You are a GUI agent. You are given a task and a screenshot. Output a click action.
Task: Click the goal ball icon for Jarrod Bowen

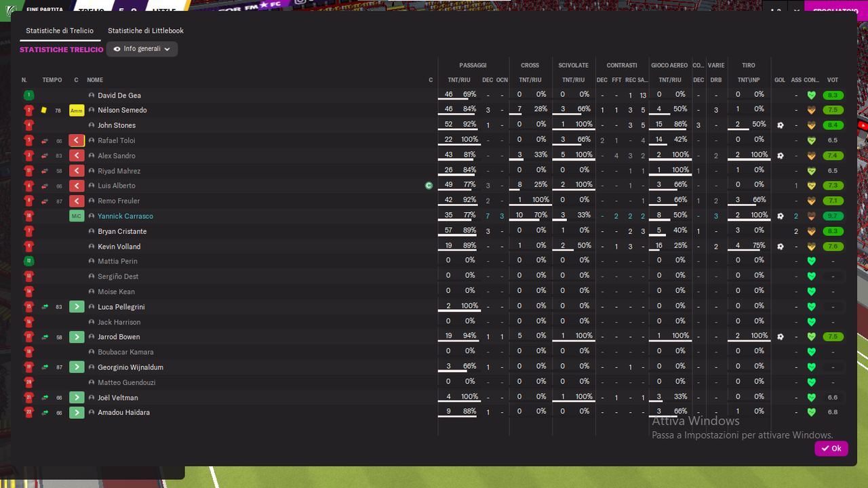coord(781,337)
